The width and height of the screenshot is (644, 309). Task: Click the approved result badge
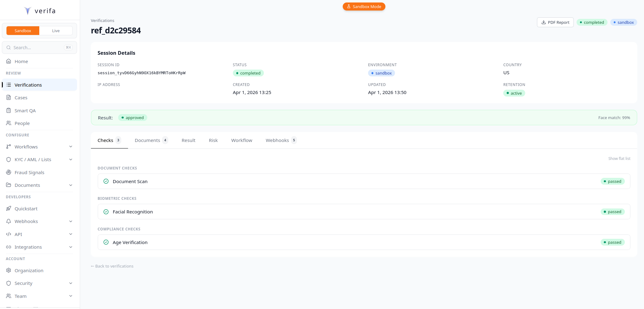(132, 118)
